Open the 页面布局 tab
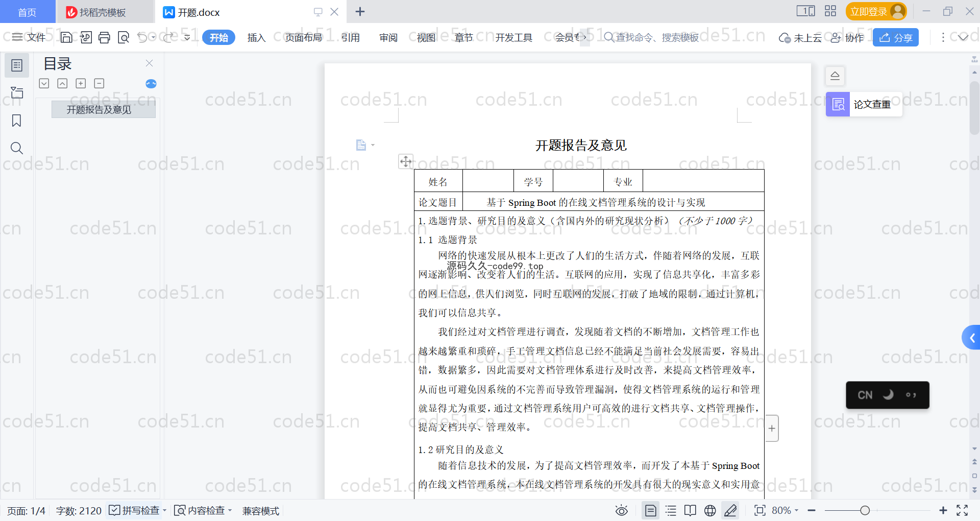Image resolution: width=980 pixels, height=521 pixels. point(303,37)
